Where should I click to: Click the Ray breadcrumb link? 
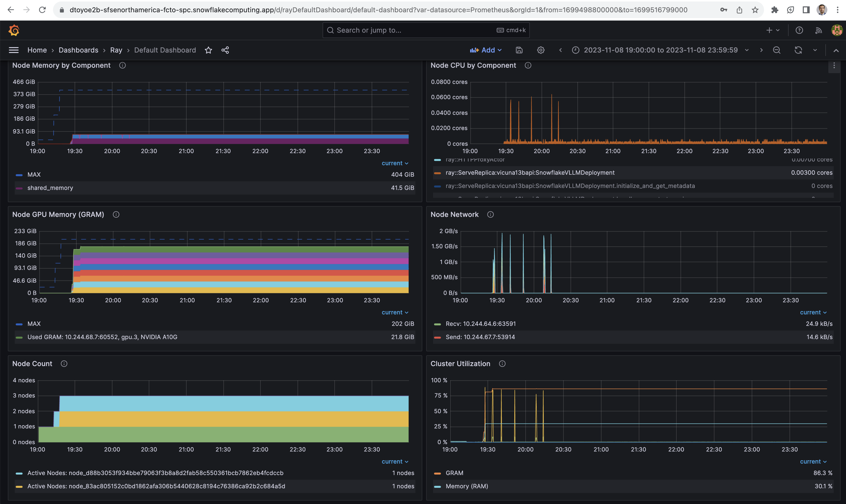coord(116,50)
